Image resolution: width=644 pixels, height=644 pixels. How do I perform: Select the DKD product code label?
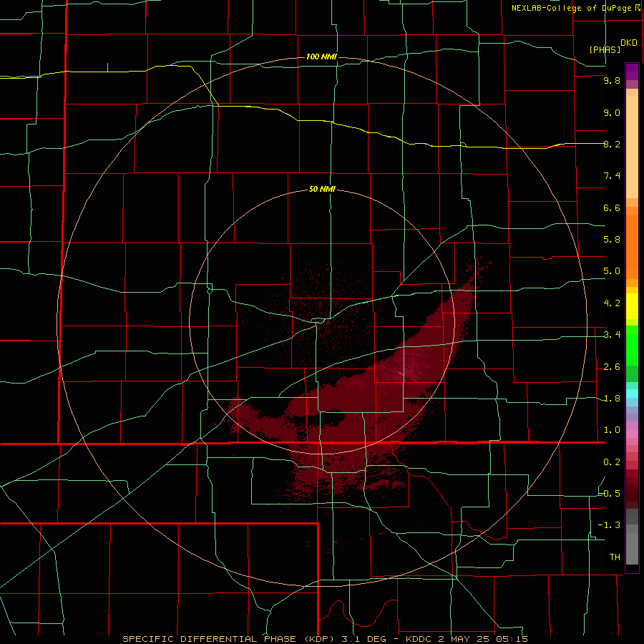[x=629, y=43]
